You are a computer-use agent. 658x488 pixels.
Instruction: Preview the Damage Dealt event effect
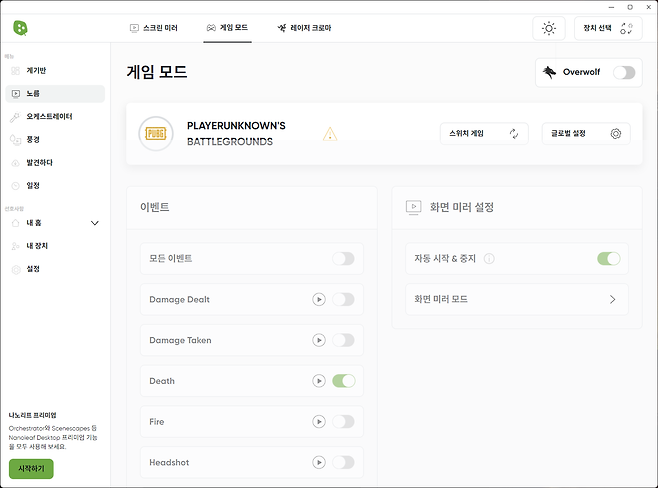click(x=319, y=299)
